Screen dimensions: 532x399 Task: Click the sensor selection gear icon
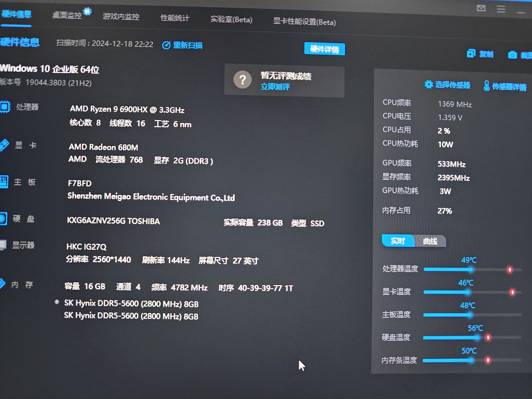[429, 84]
